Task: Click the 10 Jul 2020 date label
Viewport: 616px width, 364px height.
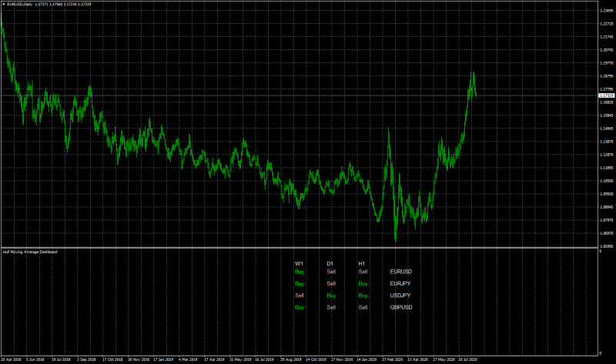Action: click(467, 359)
